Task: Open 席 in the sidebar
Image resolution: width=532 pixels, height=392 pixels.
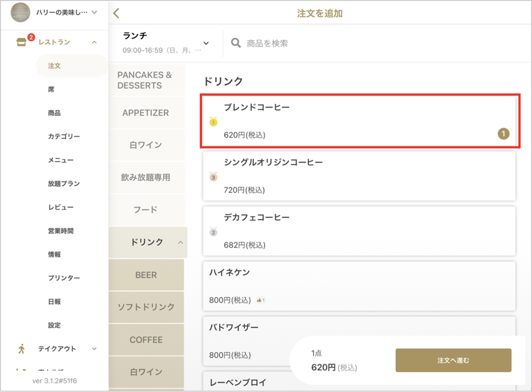Action: pos(51,89)
